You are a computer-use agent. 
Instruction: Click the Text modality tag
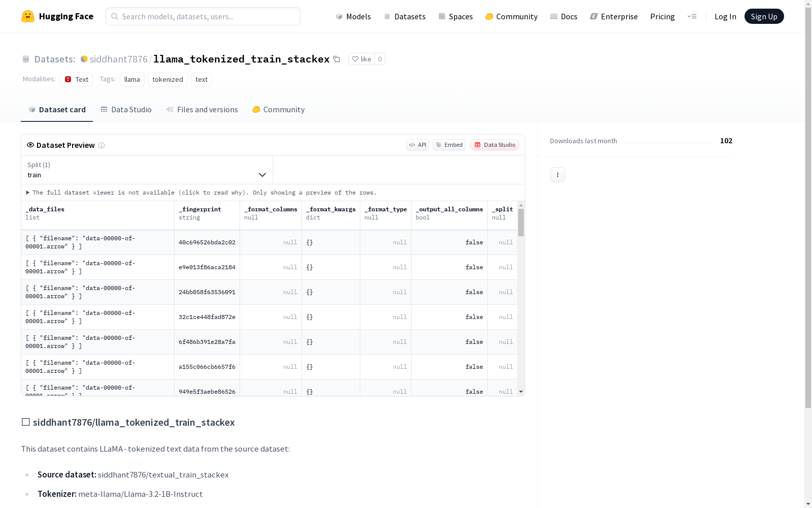pos(76,79)
